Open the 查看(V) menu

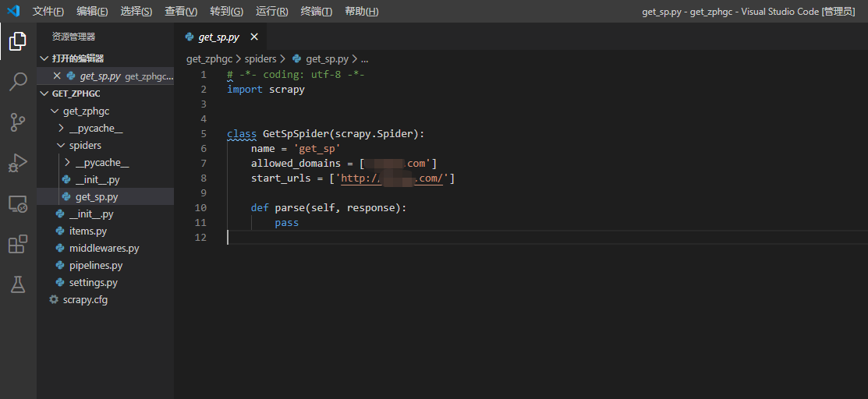pos(181,12)
